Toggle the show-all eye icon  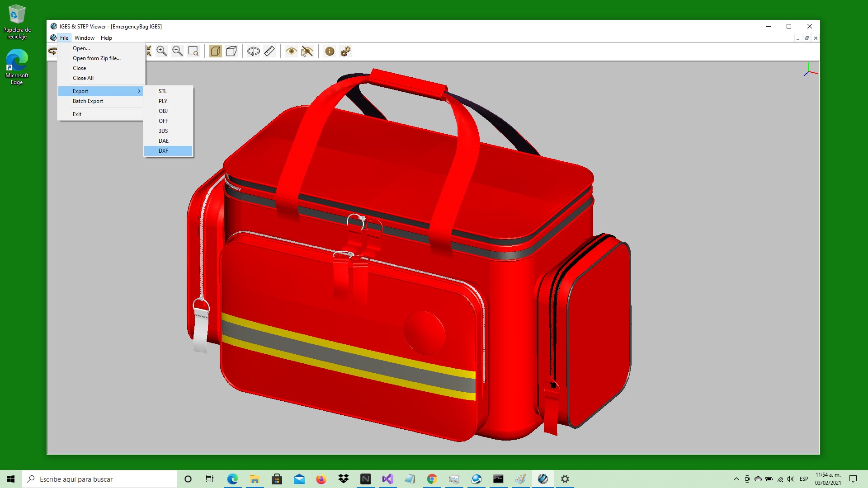(x=291, y=51)
